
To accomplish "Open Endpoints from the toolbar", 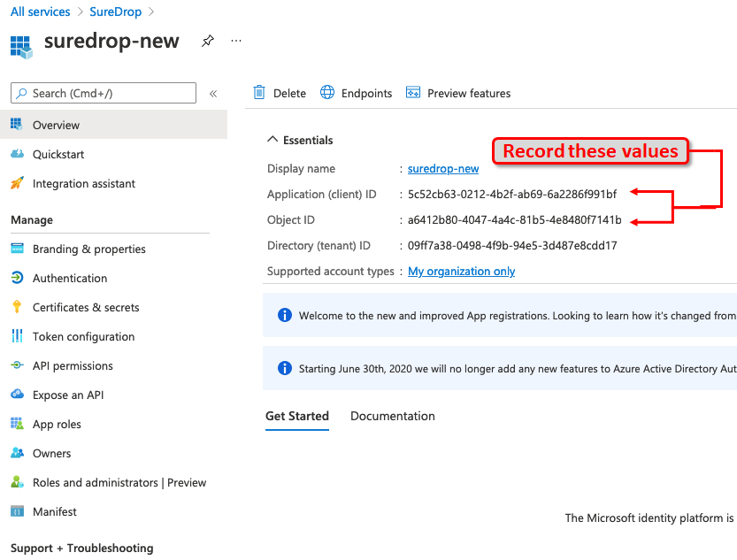I will click(x=366, y=94).
